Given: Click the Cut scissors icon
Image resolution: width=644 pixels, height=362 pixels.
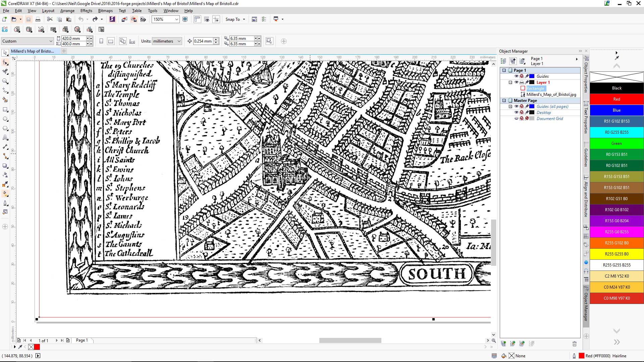Looking at the screenshot, I should click(x=50, y=19).
